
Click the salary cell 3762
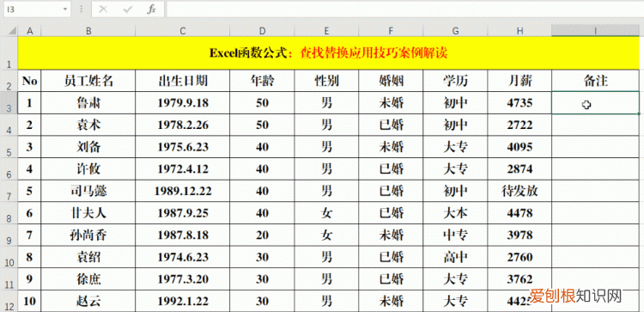coord(520,279)
